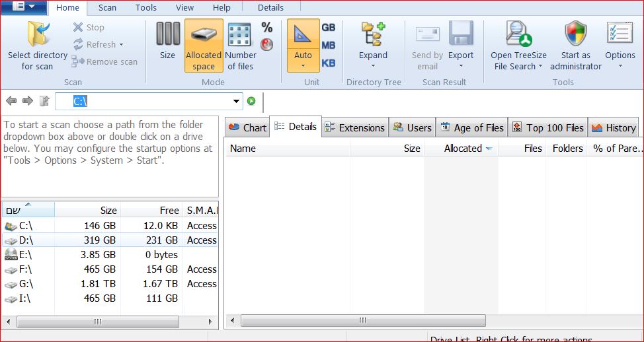Open the Extensions tab
The height and width of the screenshot is (342, 644).
click(355, 128)
